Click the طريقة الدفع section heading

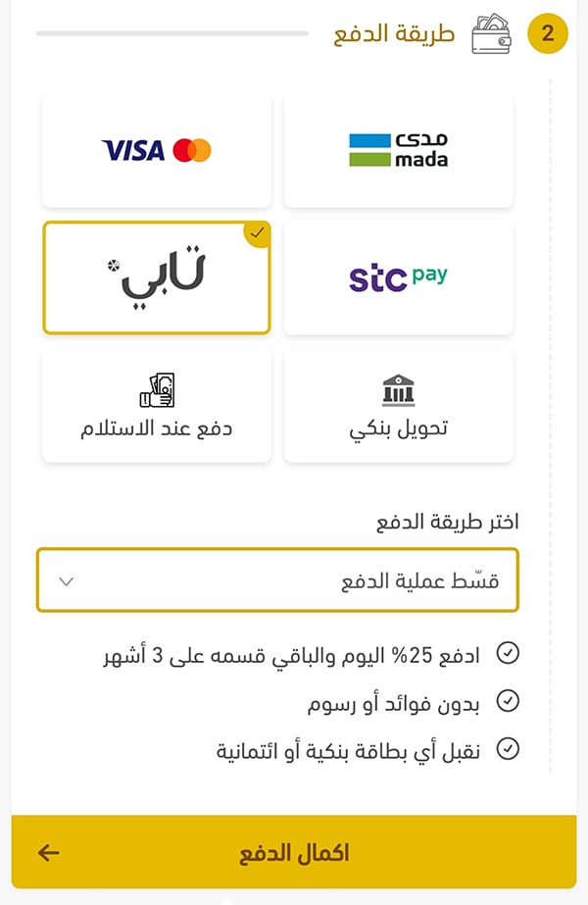click(x=395, y=33)
